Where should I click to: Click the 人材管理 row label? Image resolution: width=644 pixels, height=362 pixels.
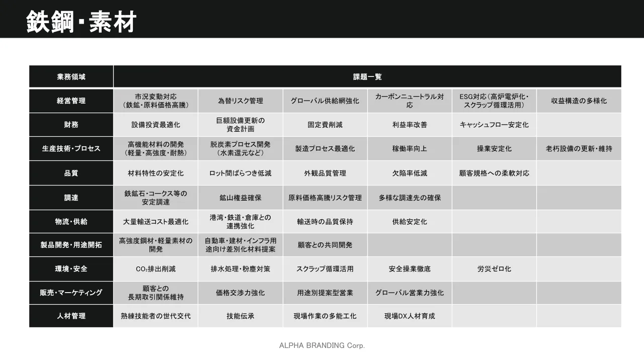point(71,316)
